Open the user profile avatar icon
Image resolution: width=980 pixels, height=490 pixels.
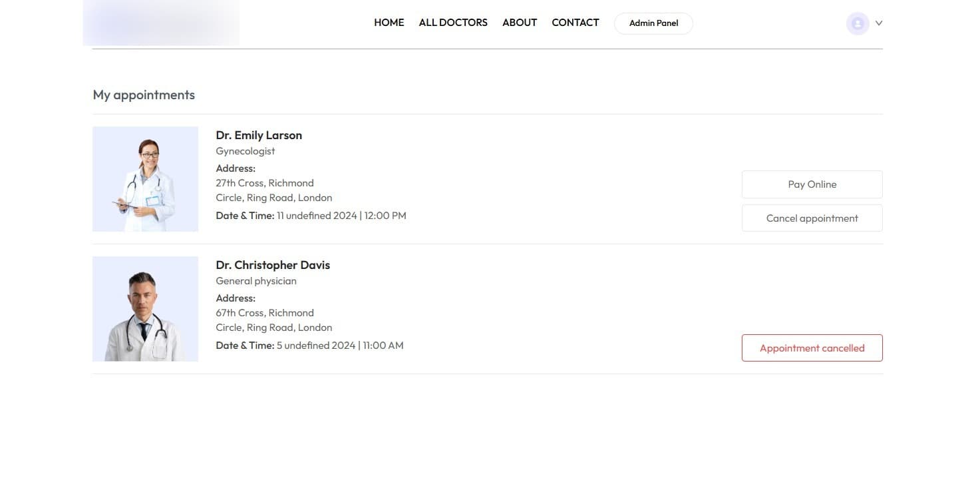pyautogui.click(x=857, y=23)
